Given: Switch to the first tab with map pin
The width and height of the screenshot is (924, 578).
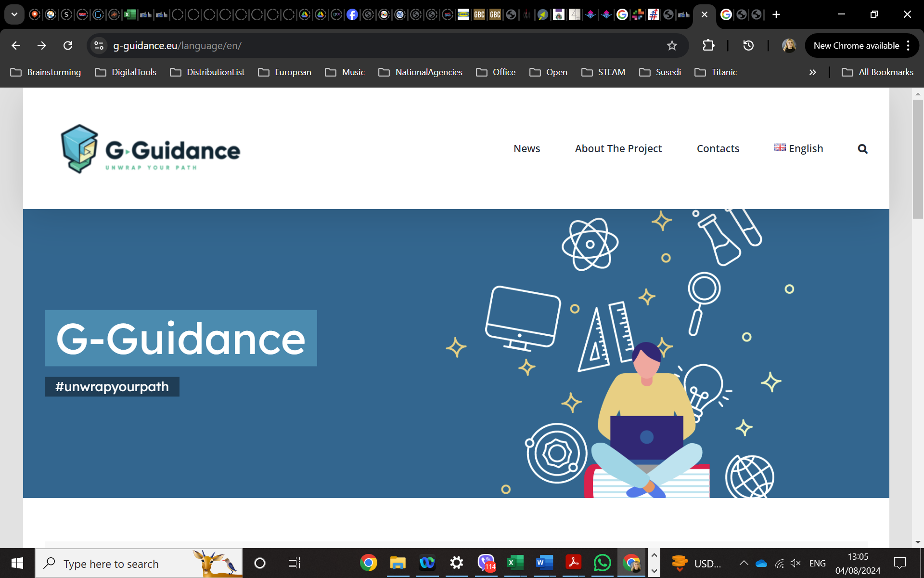Looking at the screenshot, I should 35,14.
